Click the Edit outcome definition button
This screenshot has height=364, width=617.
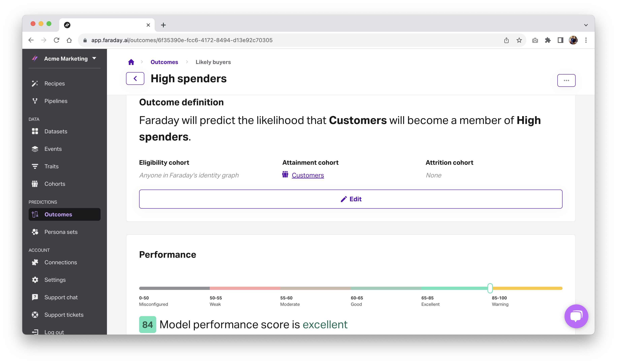[351, 199]
